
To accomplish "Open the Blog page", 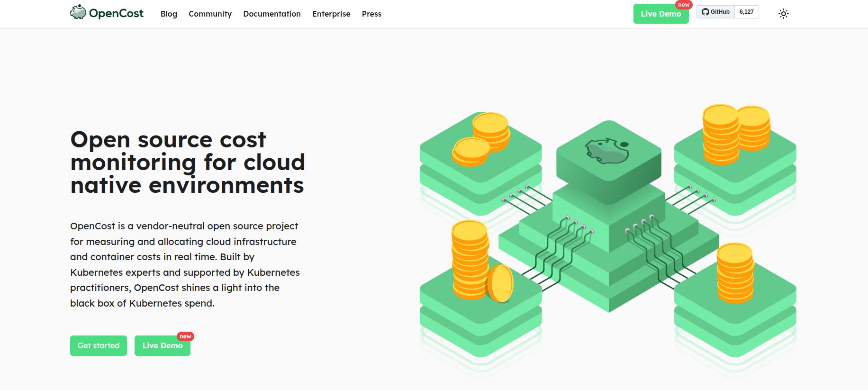I will click(x=169, y=14).
